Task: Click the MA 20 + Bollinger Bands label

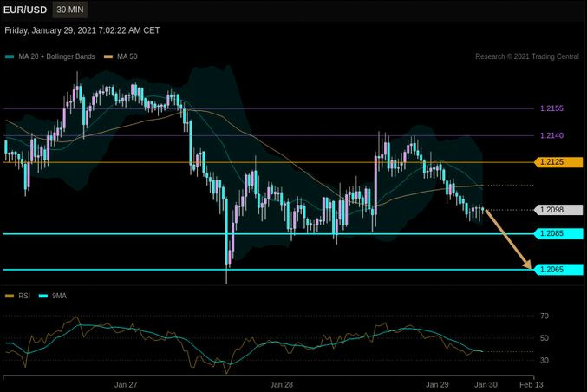Action: point(56,56)
